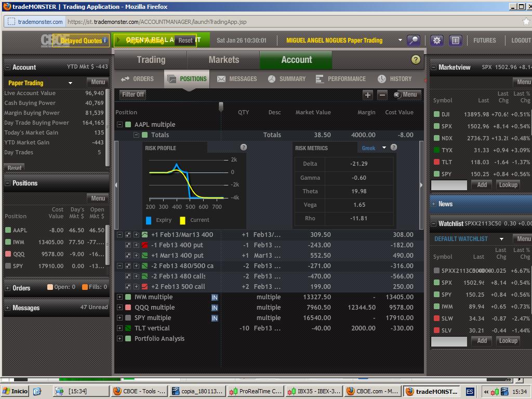Screen dimensions: 532x399
Task: Click trade icon on -2 Feb13 480 calls
Action: [128, 276]
